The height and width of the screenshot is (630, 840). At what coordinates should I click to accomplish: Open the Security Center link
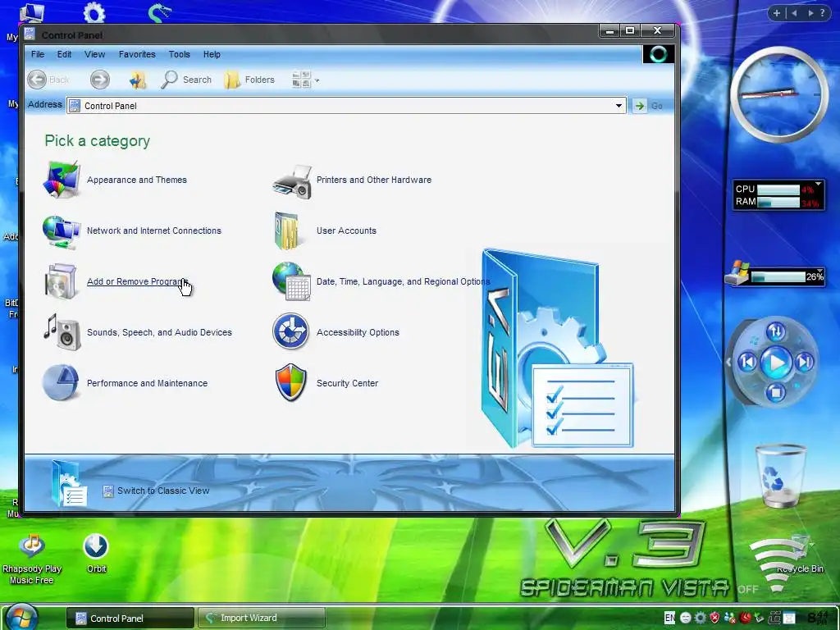[x=347, y=383]
